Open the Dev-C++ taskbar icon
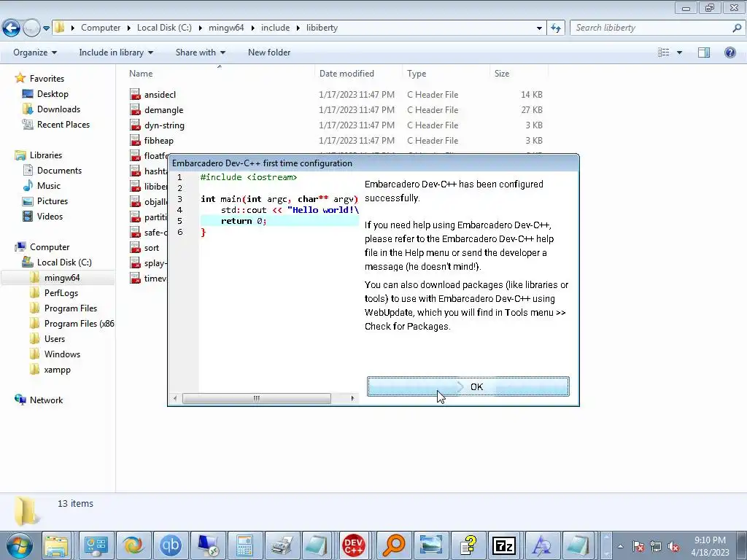The image size is (747, 560). (x=354, y=545)
